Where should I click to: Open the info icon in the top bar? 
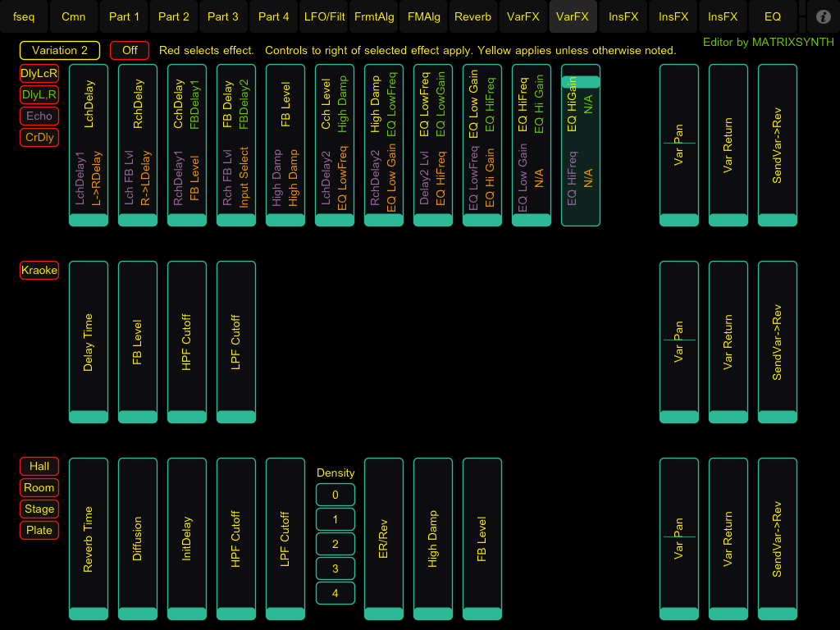click(824, 16)
